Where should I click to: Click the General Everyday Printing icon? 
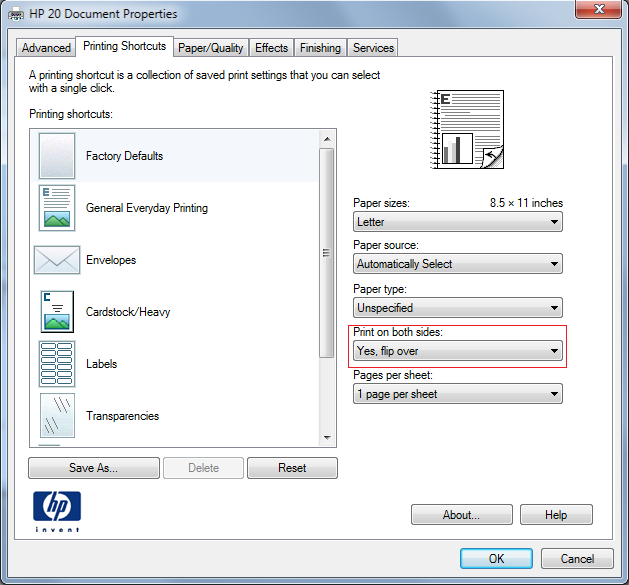57,208
